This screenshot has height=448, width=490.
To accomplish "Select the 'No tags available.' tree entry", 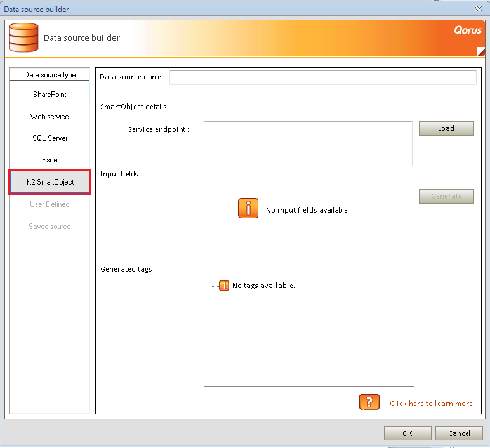I will [263, 286].
